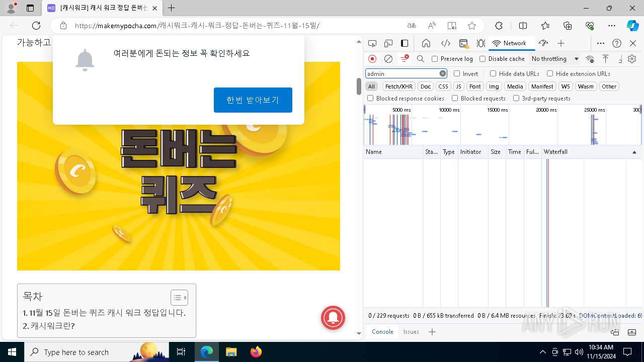Open browser Extensions puzzle icon
This screenshot has width=644, height=362.
(x=499, y=26)
